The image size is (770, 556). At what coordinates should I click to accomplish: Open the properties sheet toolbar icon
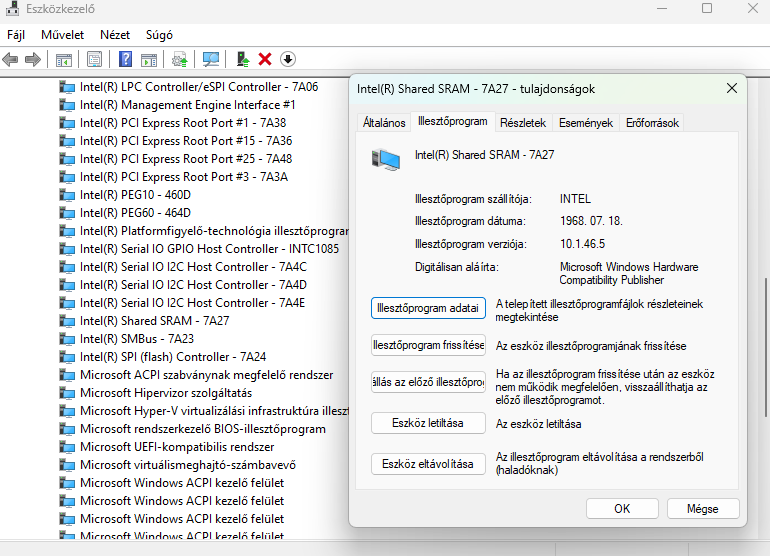tap(94, 60)
